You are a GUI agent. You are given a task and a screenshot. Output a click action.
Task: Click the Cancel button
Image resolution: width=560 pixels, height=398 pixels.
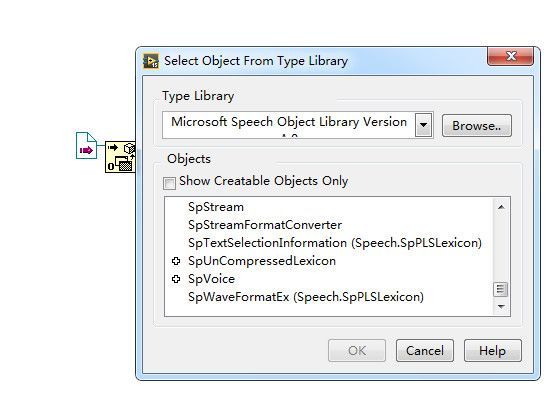point(425,350)
